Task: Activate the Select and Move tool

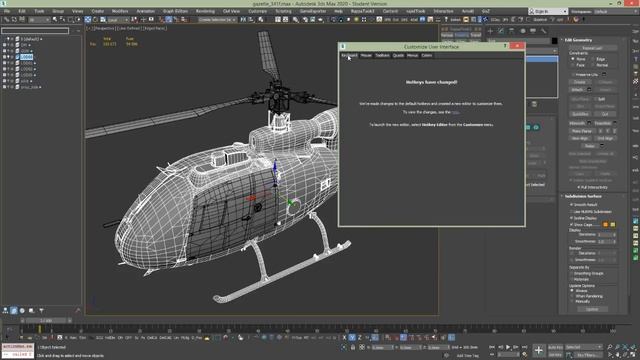Action: [88, 20]
